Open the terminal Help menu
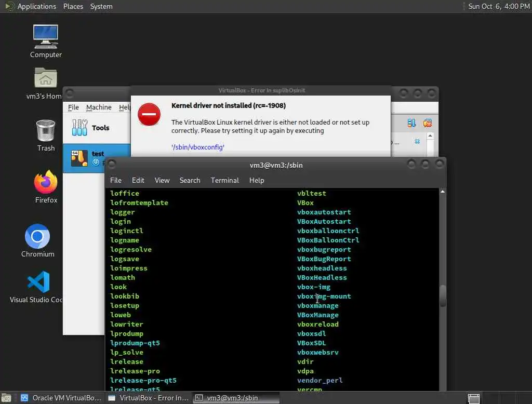The width and height of the screenshot is (532, 404). tap(257, 180)
